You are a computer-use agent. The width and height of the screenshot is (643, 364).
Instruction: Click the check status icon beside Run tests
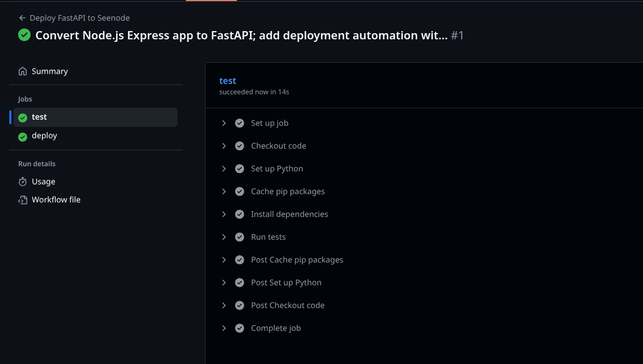pyautogui.click(x=240, y=237)
